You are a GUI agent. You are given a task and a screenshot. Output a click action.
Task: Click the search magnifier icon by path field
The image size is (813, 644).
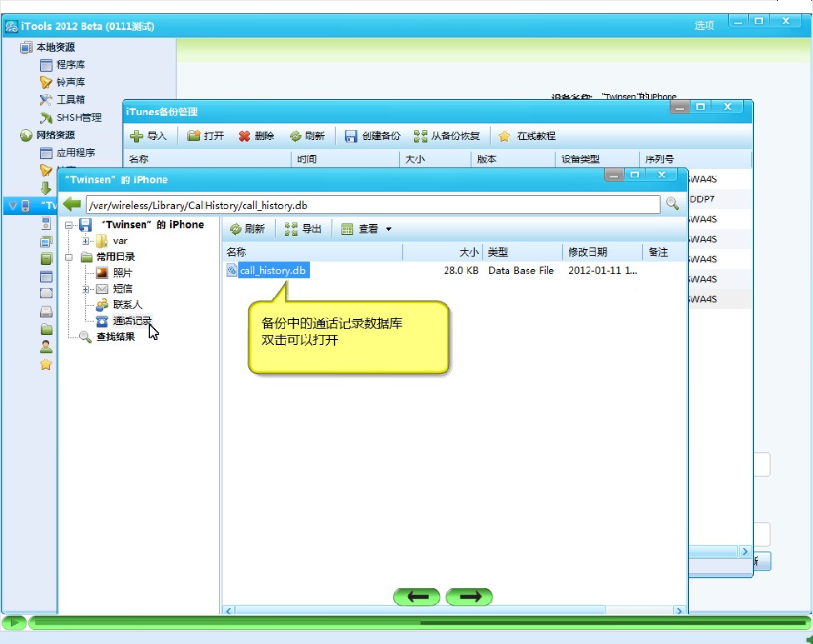point(672,204)
